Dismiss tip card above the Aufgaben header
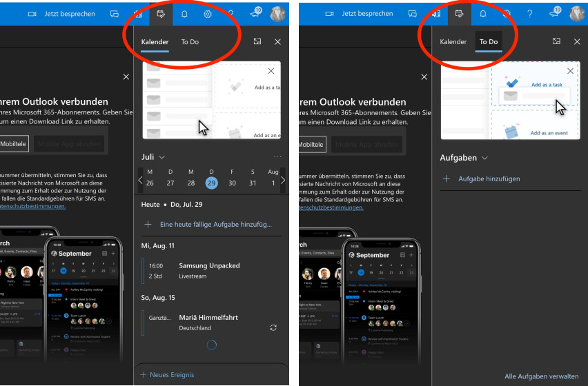Screen dimensions: 588x386 tap(570, 71)
